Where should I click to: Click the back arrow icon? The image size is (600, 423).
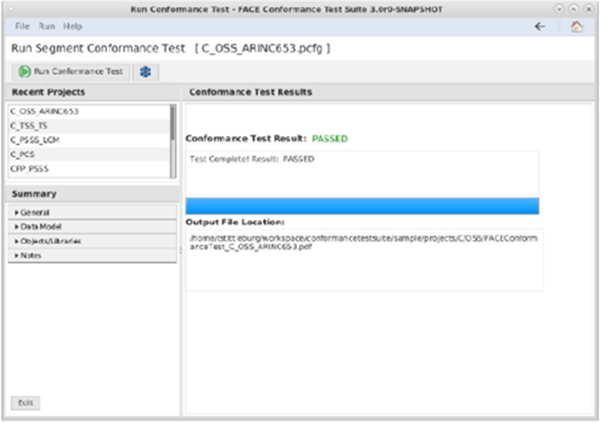540,26
